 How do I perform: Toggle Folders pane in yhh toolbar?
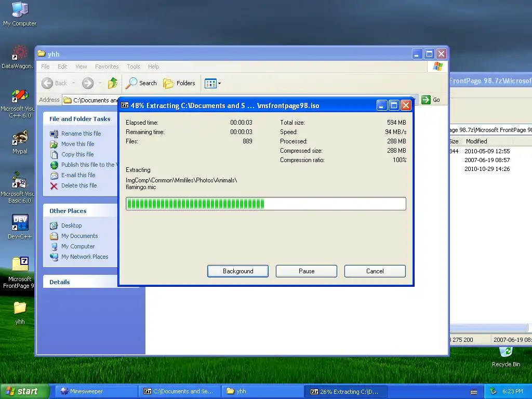pos(179,83)
